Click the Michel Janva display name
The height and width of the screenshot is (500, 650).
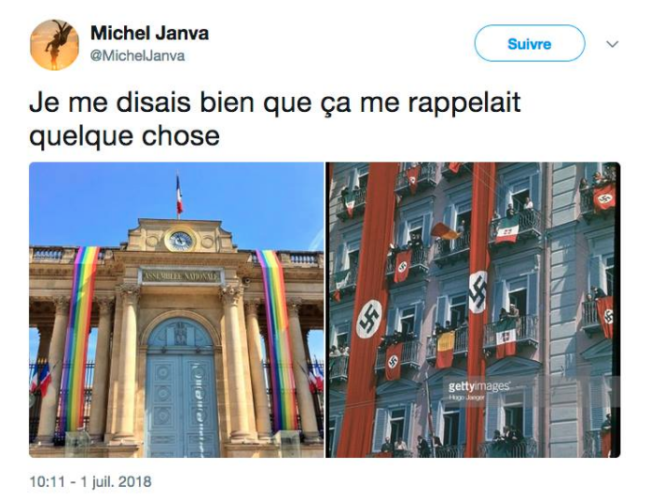149,33
